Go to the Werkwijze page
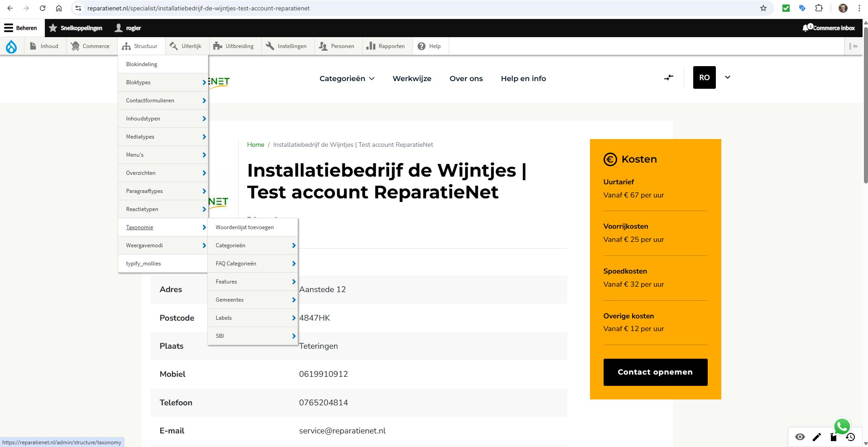 click(x=412, y=78)
